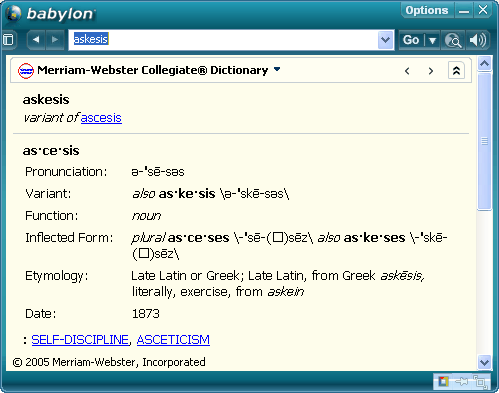This screenshot has height=393, width=499.
Task: Click the askesis headword text
Action: (46, 100)
